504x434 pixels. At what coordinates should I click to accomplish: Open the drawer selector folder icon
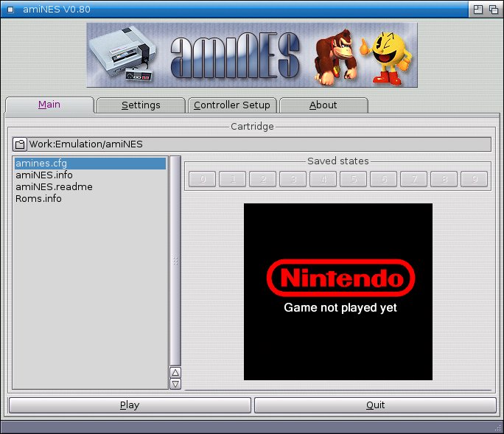point(20,144)
